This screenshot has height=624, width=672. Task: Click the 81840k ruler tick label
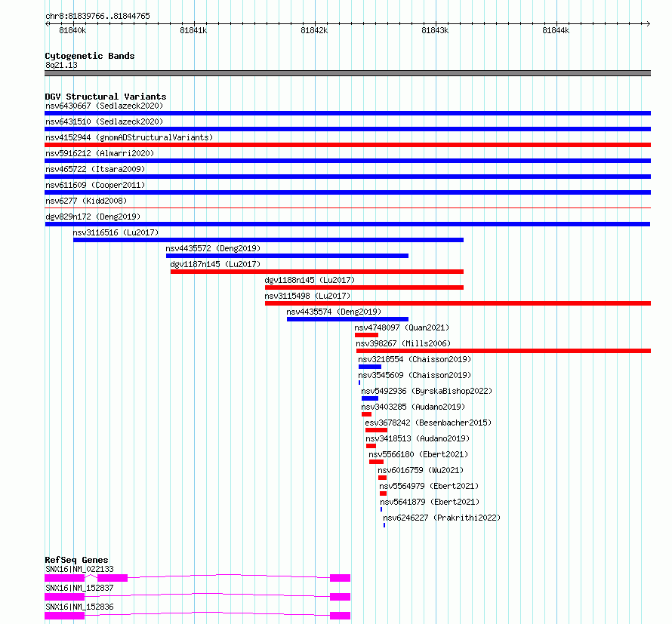click(x=72, y=30)
